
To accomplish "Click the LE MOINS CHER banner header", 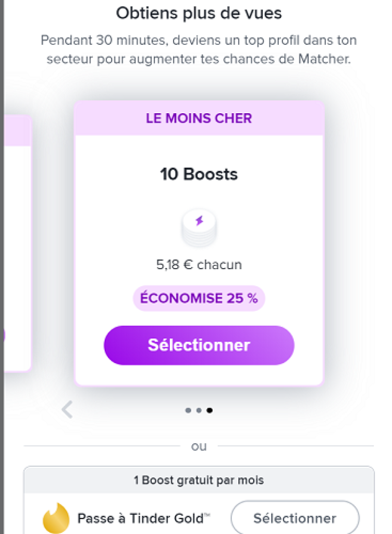I will click(199, 118).
